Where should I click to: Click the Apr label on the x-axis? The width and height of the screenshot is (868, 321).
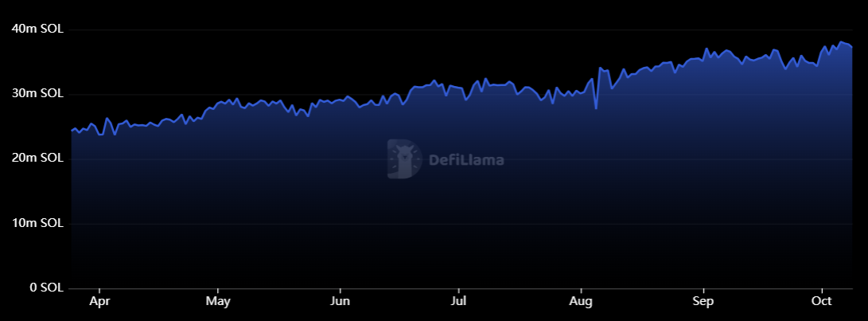[99, 302]
